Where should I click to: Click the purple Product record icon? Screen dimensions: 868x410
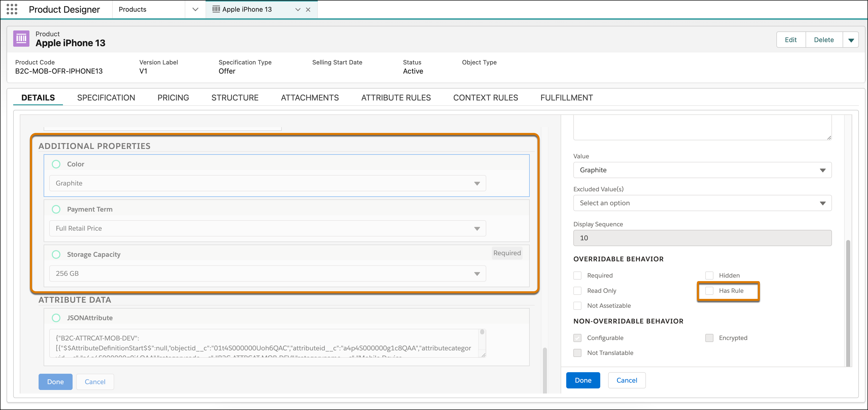point(21,38)
